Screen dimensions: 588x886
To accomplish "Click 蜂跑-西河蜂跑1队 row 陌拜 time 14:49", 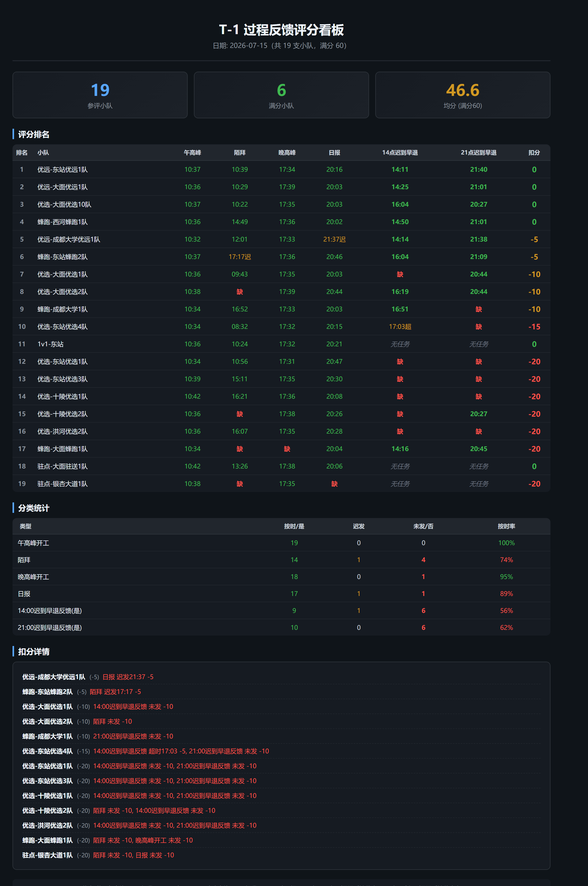I will point(240,221).
